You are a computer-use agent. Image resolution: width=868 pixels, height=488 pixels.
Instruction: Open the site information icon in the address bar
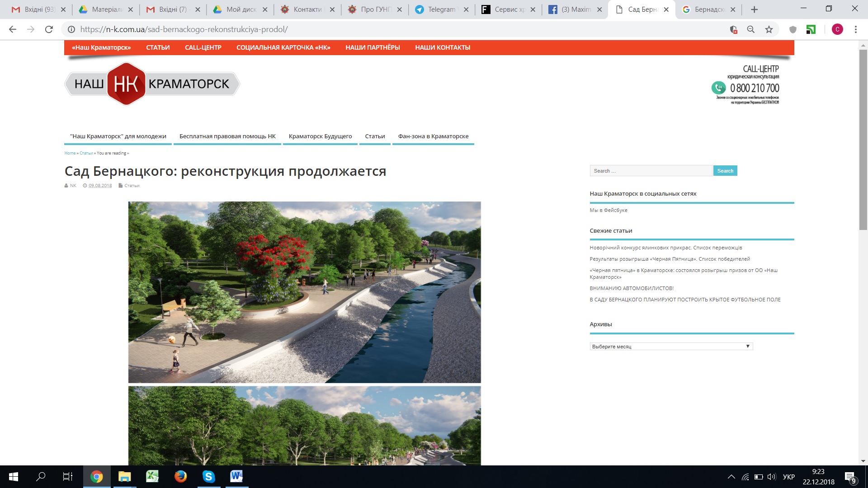[71, 29]
